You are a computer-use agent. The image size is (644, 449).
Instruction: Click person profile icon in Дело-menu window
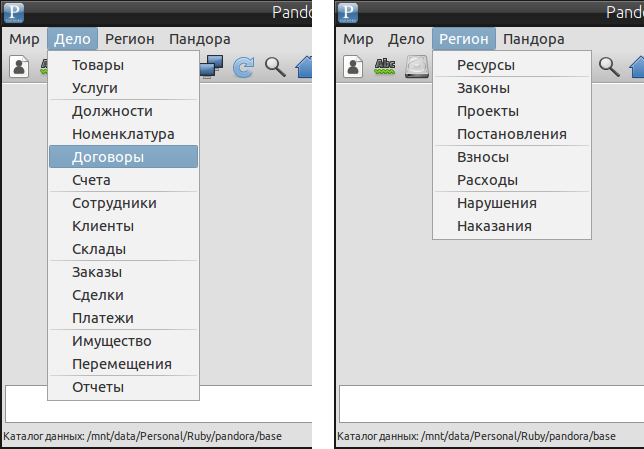pos(19,67)
